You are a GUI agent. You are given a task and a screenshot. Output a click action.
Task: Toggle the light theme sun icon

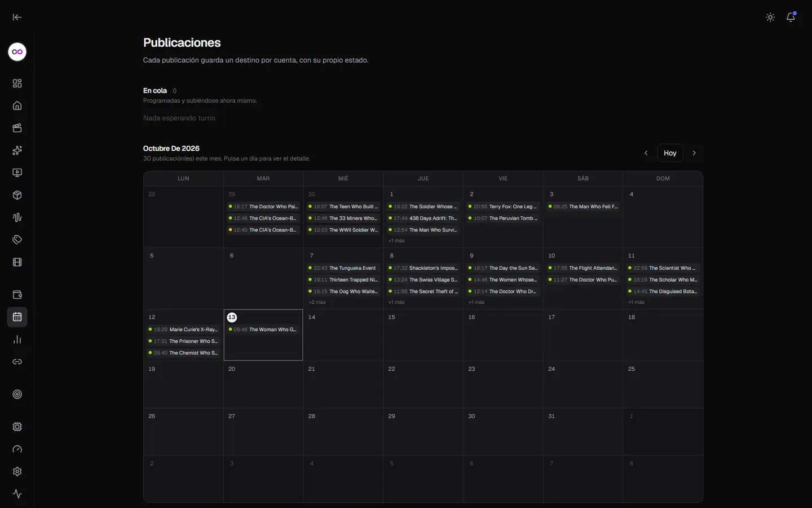(x=770, y=17)
